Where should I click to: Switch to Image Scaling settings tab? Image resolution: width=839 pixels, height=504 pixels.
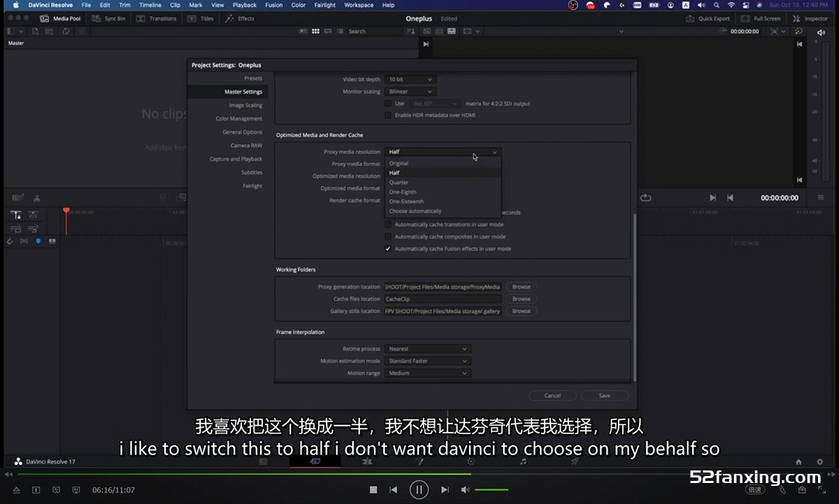(x=245, y=106)
